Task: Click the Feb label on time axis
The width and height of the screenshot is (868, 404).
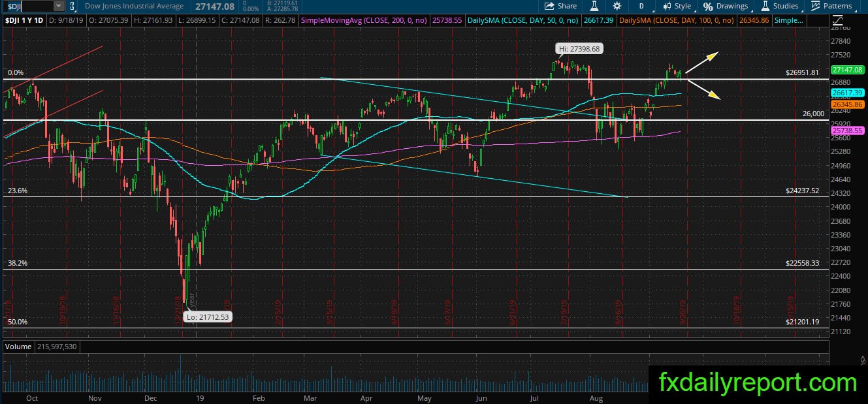Action: click(258, 397)
